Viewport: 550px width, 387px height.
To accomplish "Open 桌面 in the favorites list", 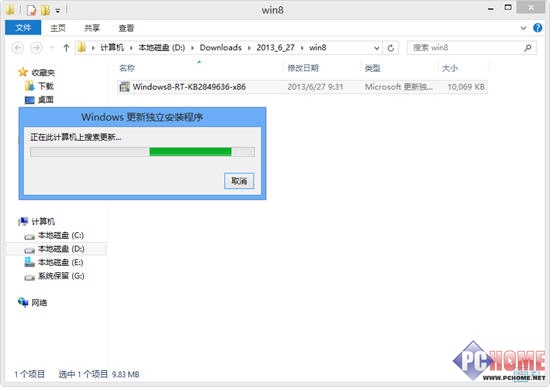I will pos(46,100).
